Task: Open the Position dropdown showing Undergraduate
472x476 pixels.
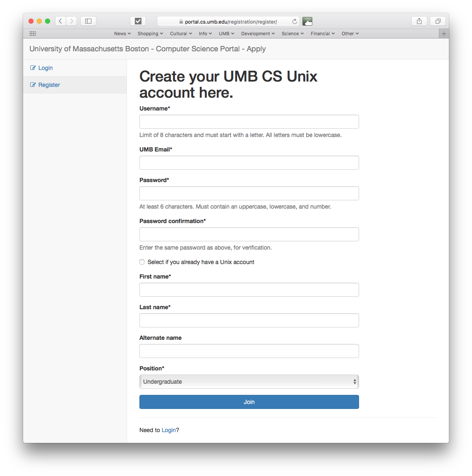Action: [249, 382]
